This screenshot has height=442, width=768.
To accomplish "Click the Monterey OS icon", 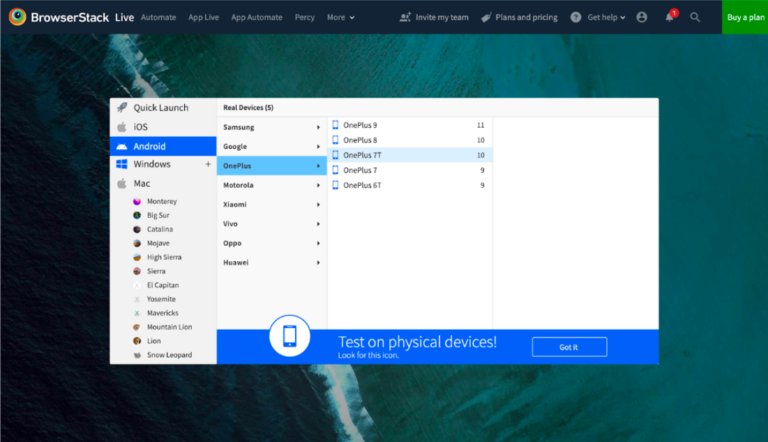I will coord(137,201).
